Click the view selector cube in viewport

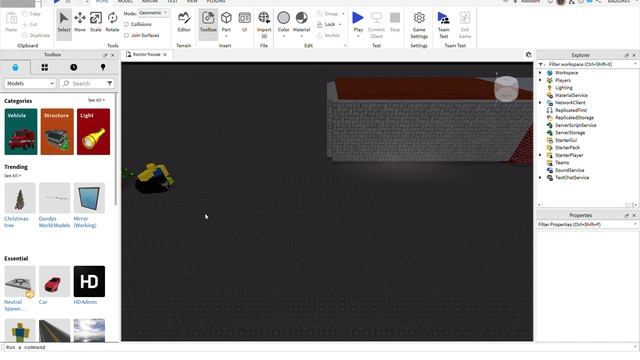(x=506, y=89)
